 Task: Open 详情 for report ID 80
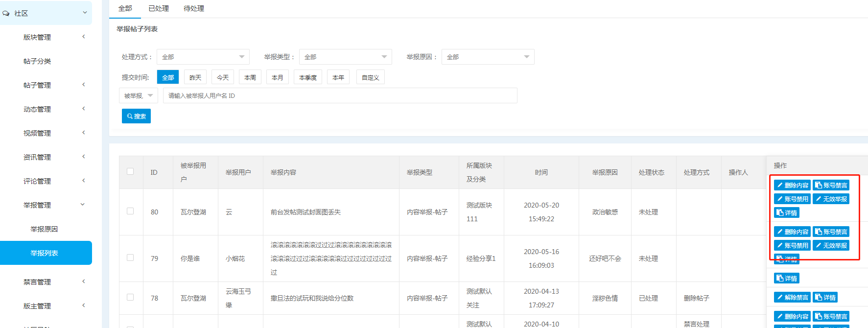787,212
